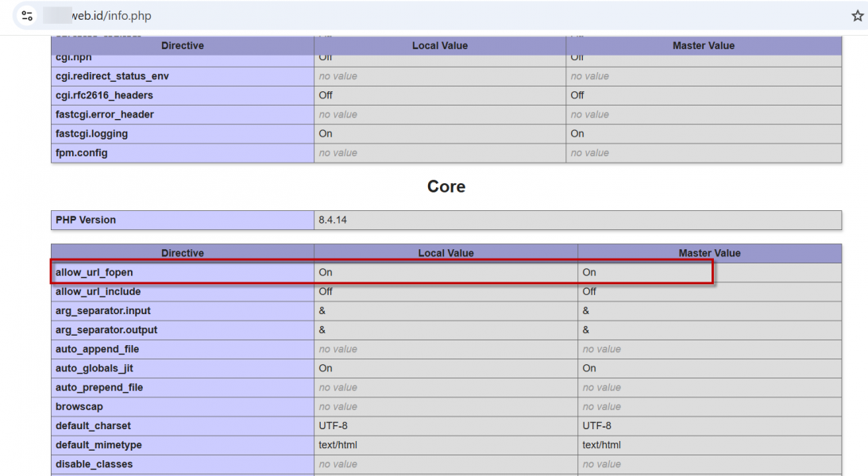868x476 pixels.
Task: Click the default_mimetype Master Value text/html
Action: coord(601,445)
